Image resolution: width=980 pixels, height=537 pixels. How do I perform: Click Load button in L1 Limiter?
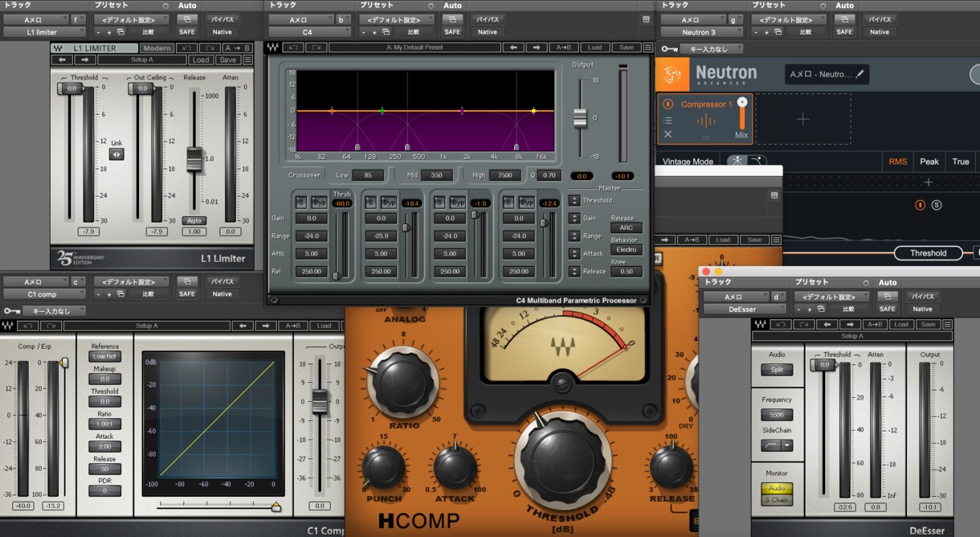click(x=201, y=59)
